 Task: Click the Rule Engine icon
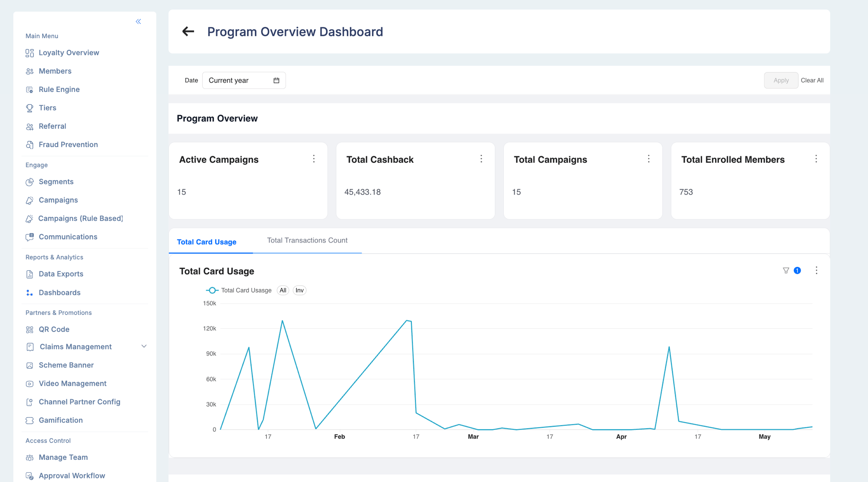(x=30, y=90)
